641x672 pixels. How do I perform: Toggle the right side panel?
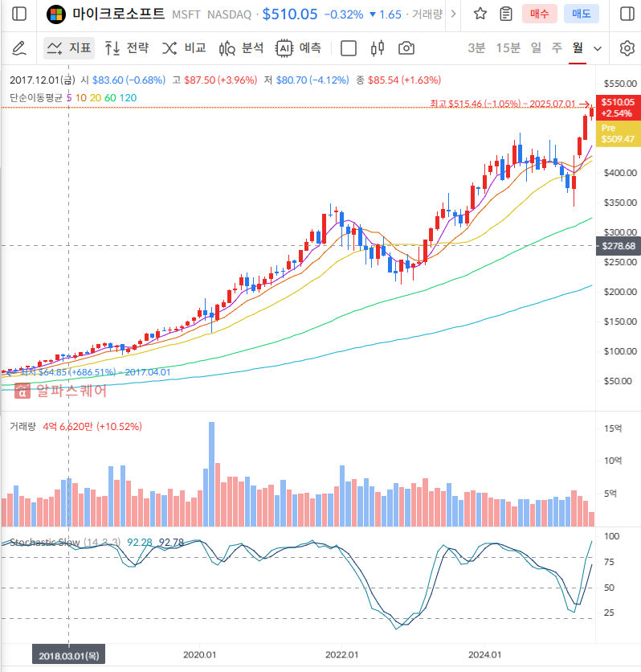coord(627,14)
